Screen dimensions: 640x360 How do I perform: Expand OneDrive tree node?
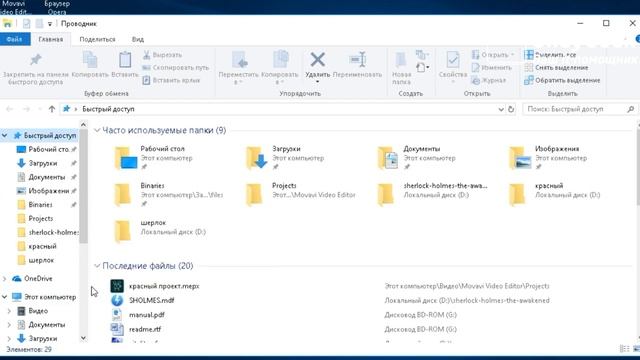(4, 279)
